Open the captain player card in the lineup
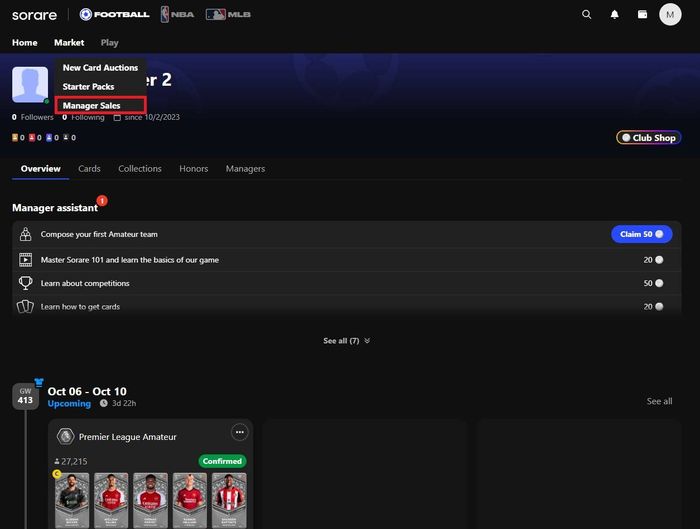This screenshot has height=529, width=700. [72, 500]
